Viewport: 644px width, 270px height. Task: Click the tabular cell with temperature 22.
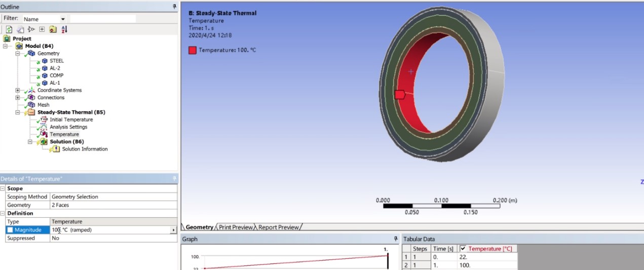point(487,257)
